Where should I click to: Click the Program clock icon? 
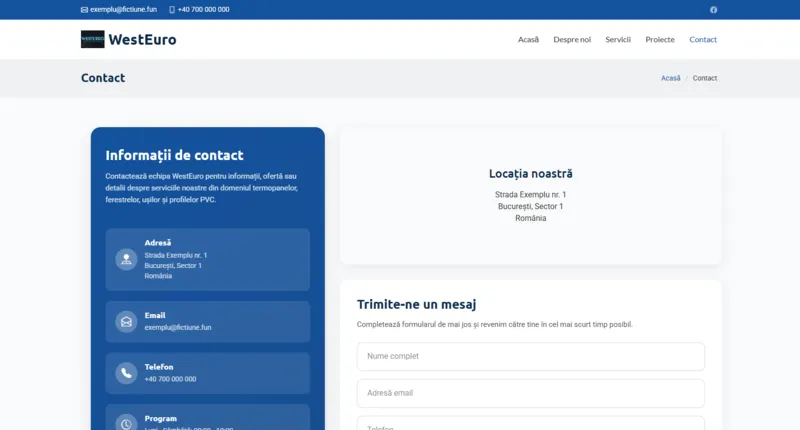click(x=126, y=423)
